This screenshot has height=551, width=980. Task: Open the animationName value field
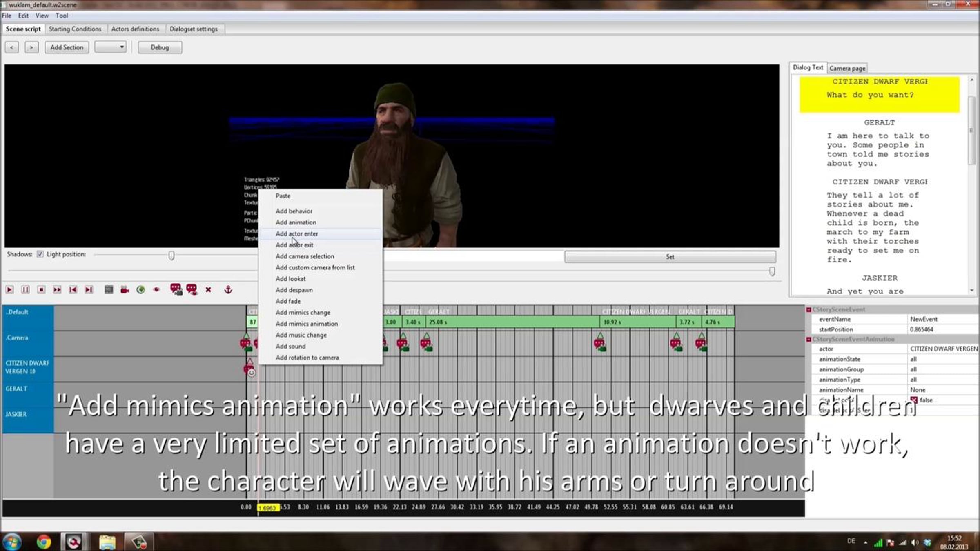click(x=943, y=390)
